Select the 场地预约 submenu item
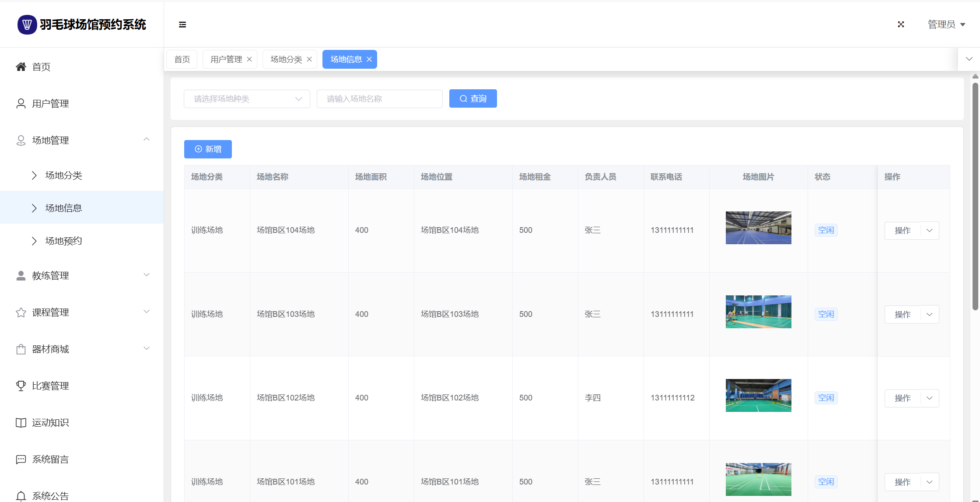980x502 pixels. pyautogui.click(x=63, y=241)
